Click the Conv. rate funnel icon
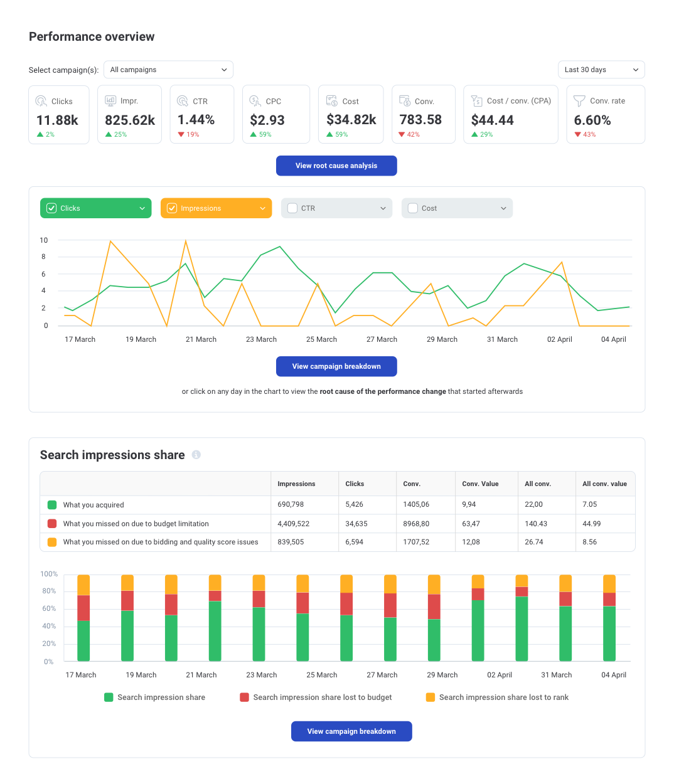 click(x=578, y=100)
